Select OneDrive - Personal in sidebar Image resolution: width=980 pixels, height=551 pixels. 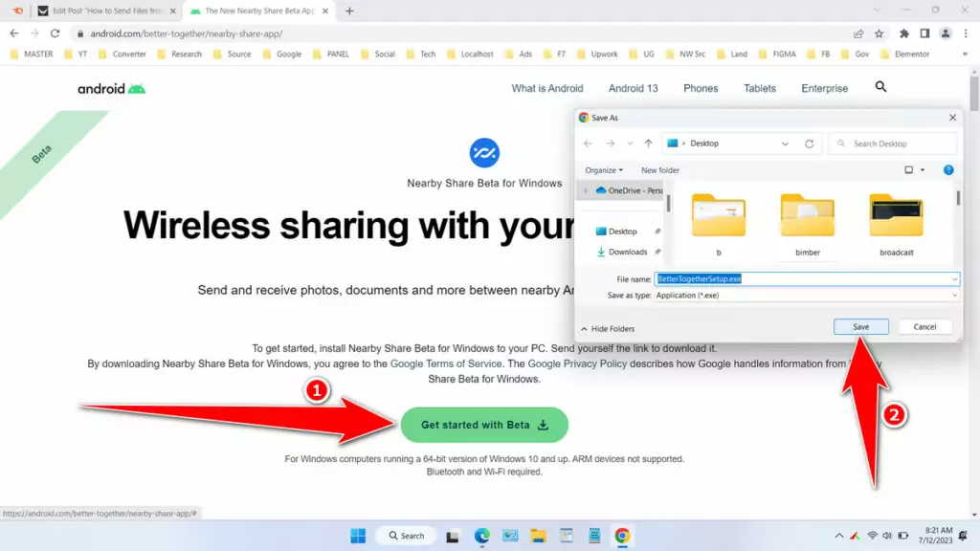[630, 190]
